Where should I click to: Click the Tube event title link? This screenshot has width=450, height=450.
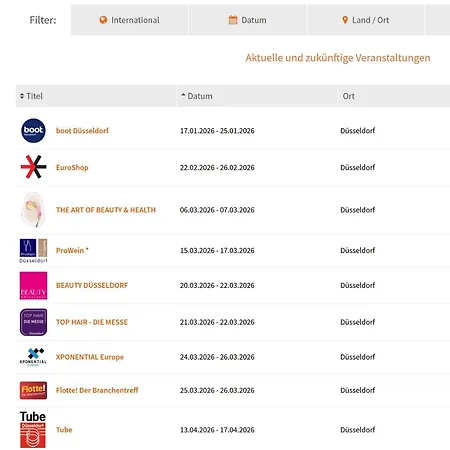pyautogui.click(x=64, y=430)
